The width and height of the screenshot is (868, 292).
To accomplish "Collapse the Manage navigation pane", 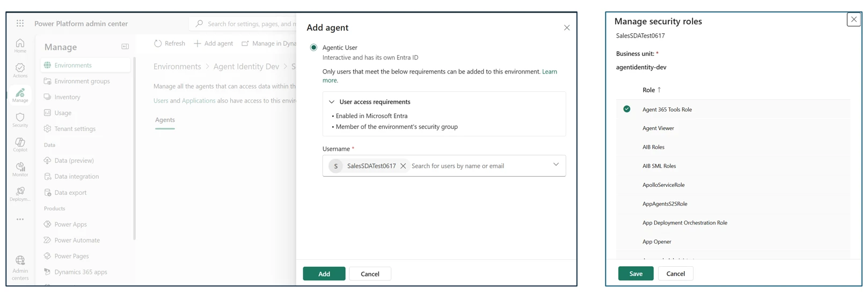I will pyautogui.click(x=125, y=47).
